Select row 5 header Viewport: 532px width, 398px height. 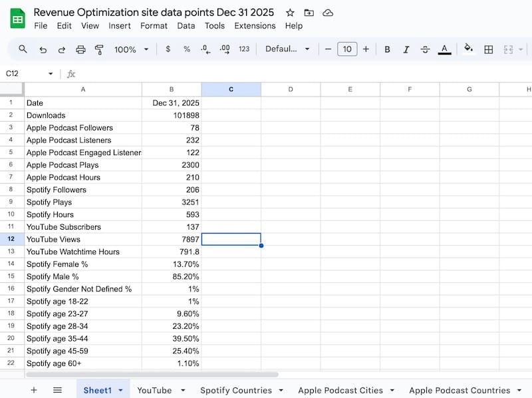coord(11,152)
